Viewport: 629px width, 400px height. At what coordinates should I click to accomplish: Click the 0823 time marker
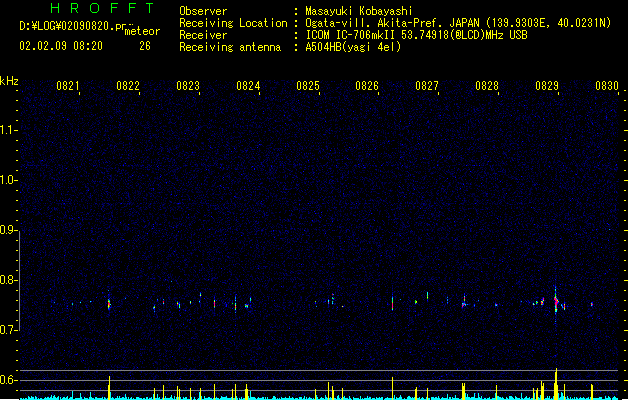[x=188, y=86]
